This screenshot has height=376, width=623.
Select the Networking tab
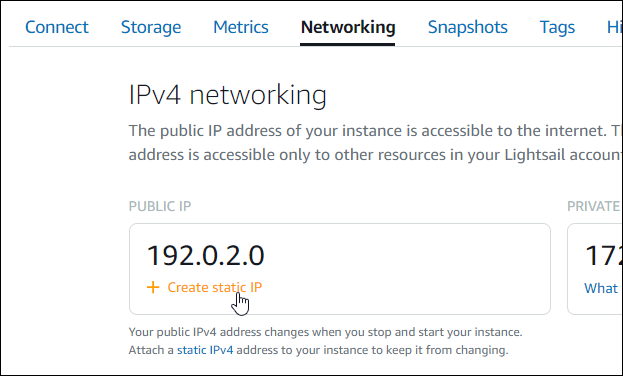point(348,27)
